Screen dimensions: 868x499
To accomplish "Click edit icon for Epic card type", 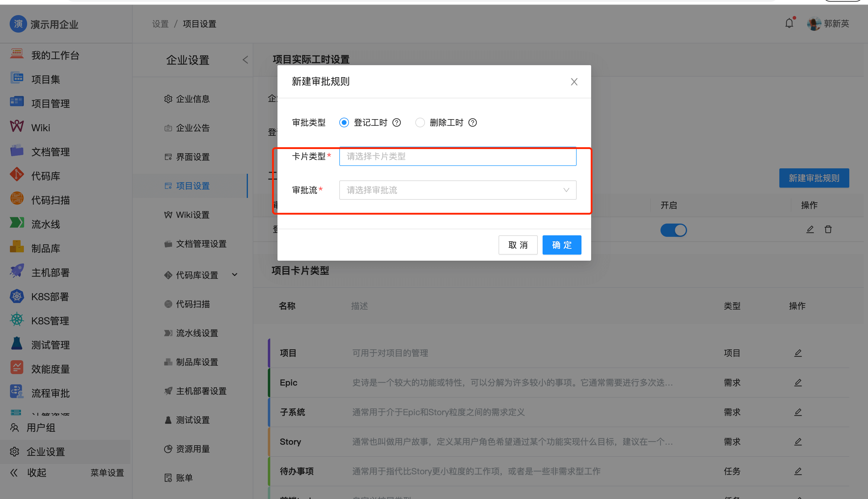I will [x=798, y=383].
